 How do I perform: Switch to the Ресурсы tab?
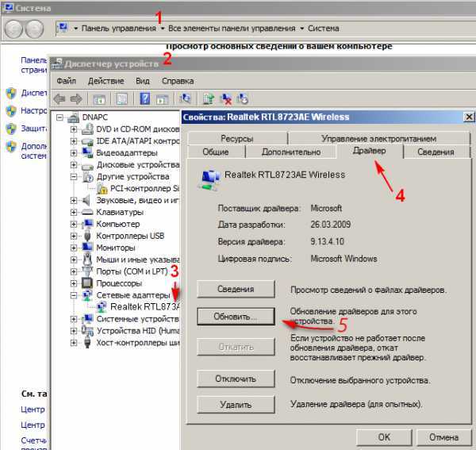point(236,138)
